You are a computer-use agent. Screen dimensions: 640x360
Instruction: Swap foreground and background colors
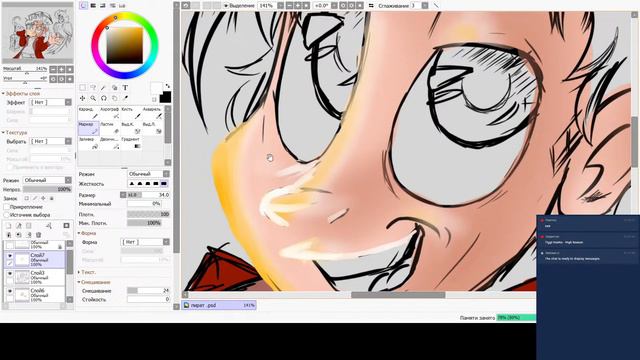pyautogui.click(x=167, y=86)
